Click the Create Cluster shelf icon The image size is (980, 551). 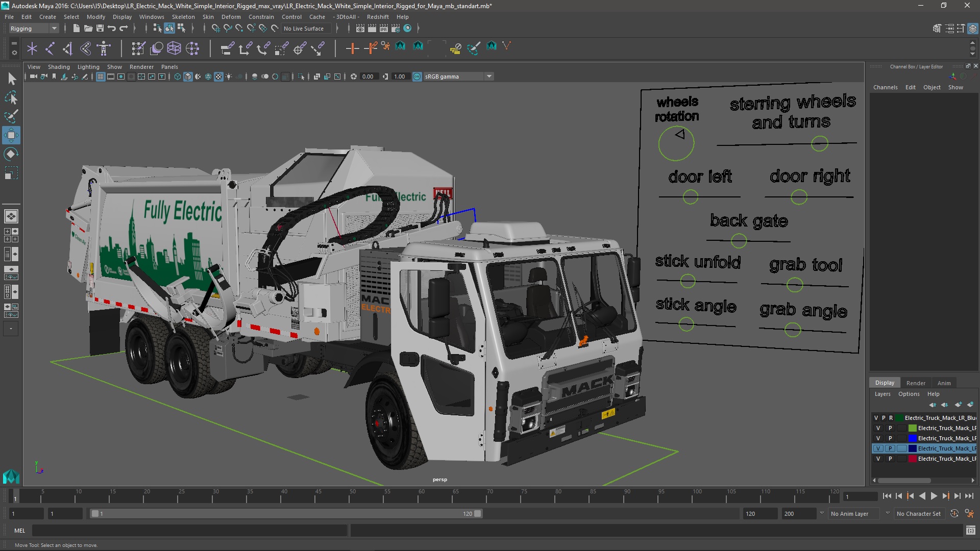[192, 48]
